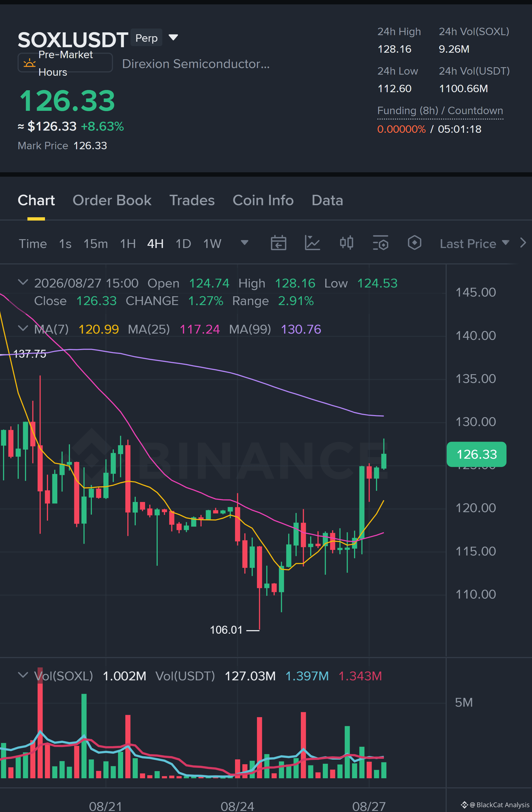Click the right arrow after Last Price
The image size is (532, 812).
point(523,243)
